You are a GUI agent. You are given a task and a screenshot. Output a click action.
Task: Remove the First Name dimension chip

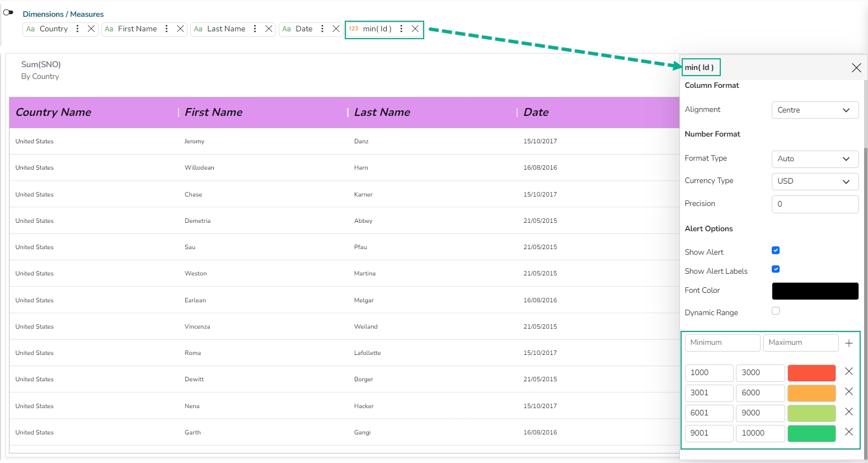(180, 29)
